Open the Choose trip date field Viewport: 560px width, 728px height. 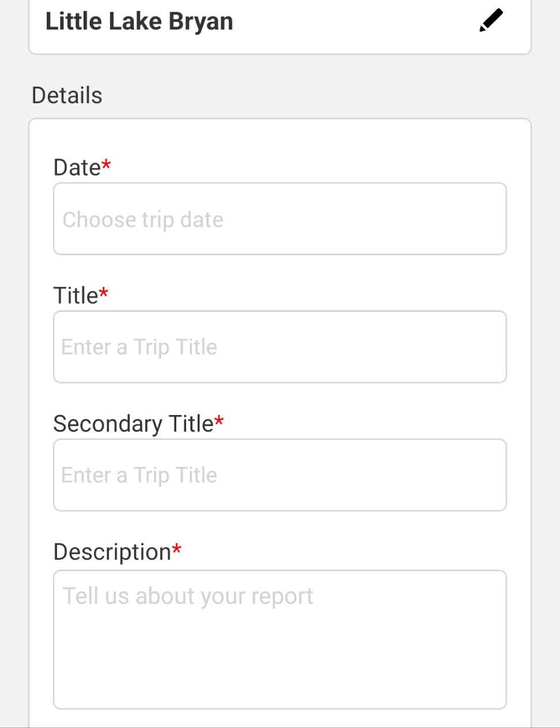(280, 219)
